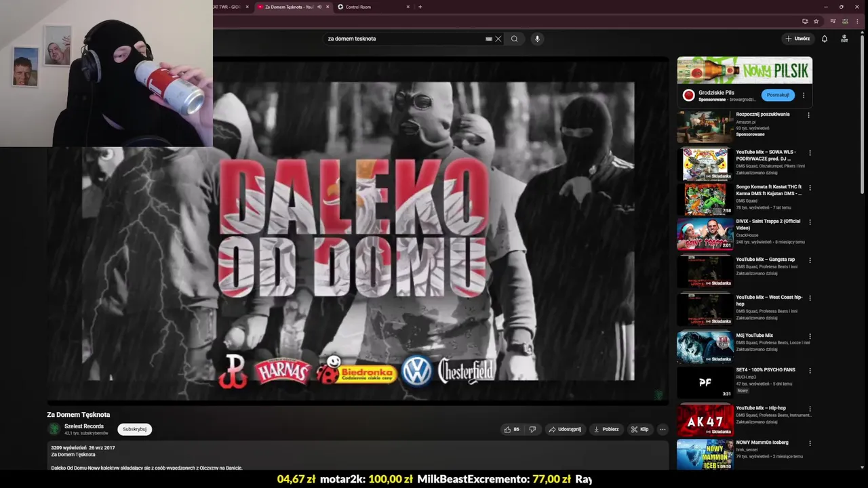Viewport: 868px width, 488px height.
Task: Open options for YouTube Mix Gangsta rap
Action: click(810, 260)
